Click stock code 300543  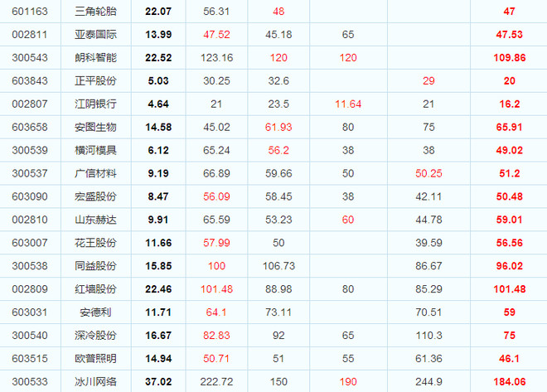coord(30,57)
